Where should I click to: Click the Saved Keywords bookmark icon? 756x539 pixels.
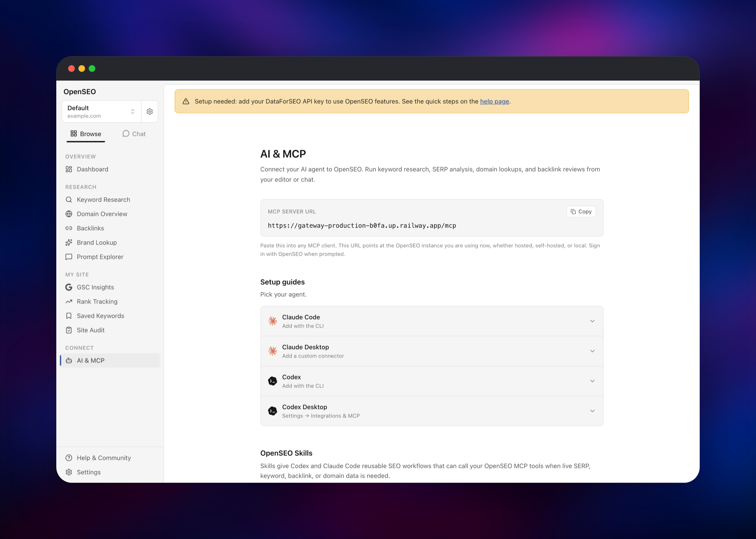[69, 316]
